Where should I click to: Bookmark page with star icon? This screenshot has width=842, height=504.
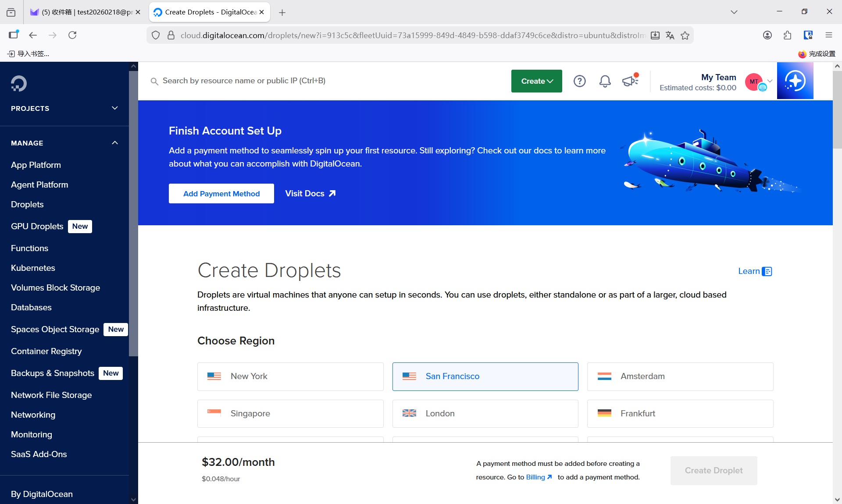tap(685, 35)
